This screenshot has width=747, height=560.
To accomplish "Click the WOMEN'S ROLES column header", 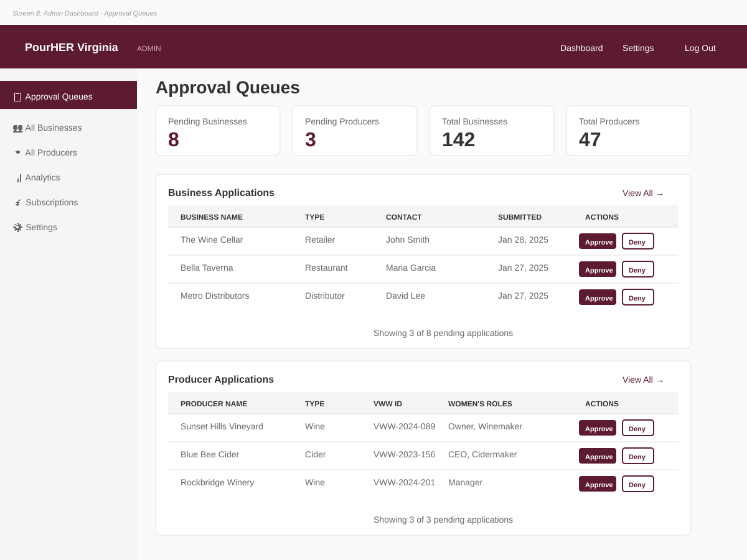I will click(480, 404).
